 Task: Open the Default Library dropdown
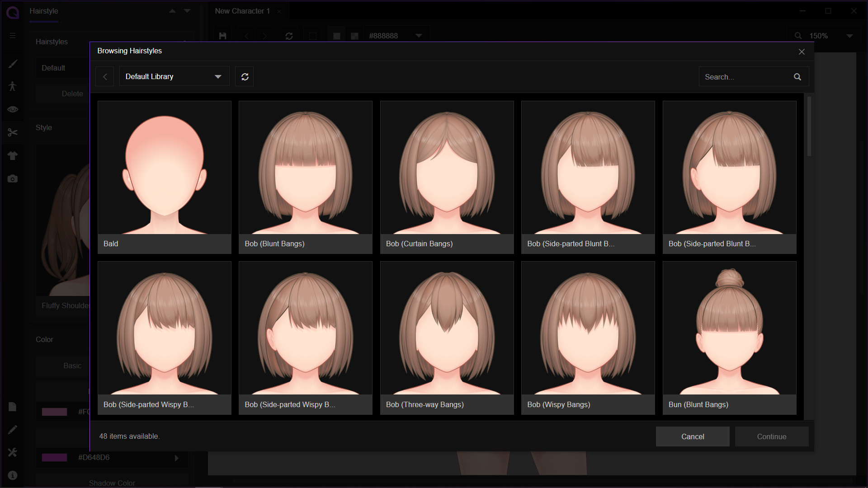tap(174, 77)
